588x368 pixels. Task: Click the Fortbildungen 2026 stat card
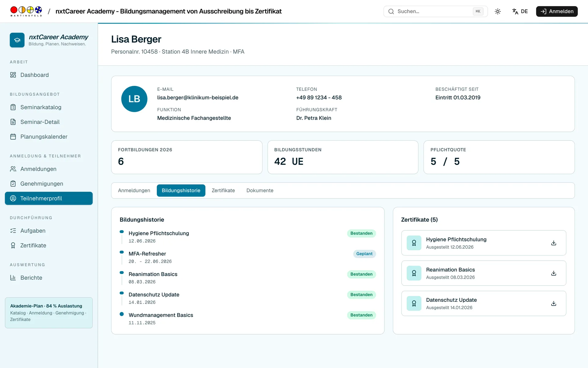pyautogui.click(x=187, y=157)
